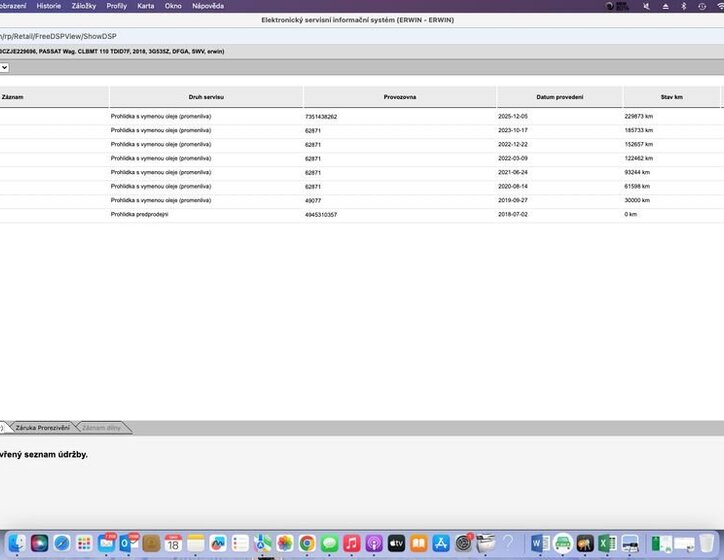Open the Calendar dock icon
This screenshot has height=560, width=724.
(x=173, y=543)
